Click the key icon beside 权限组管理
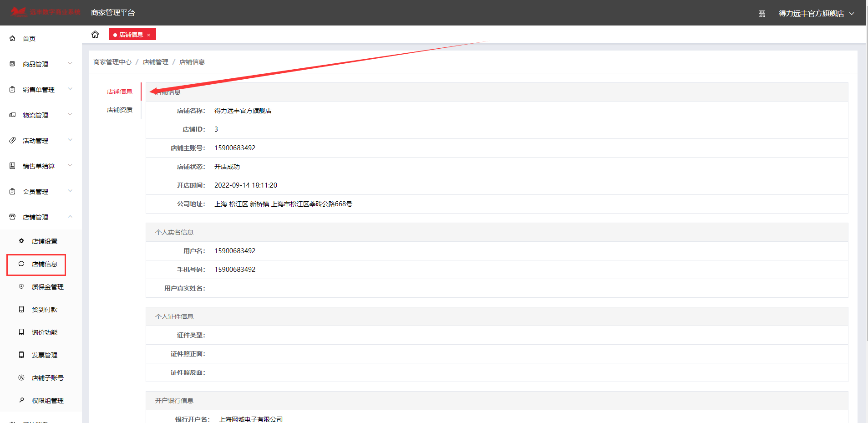 pos(21,400)
